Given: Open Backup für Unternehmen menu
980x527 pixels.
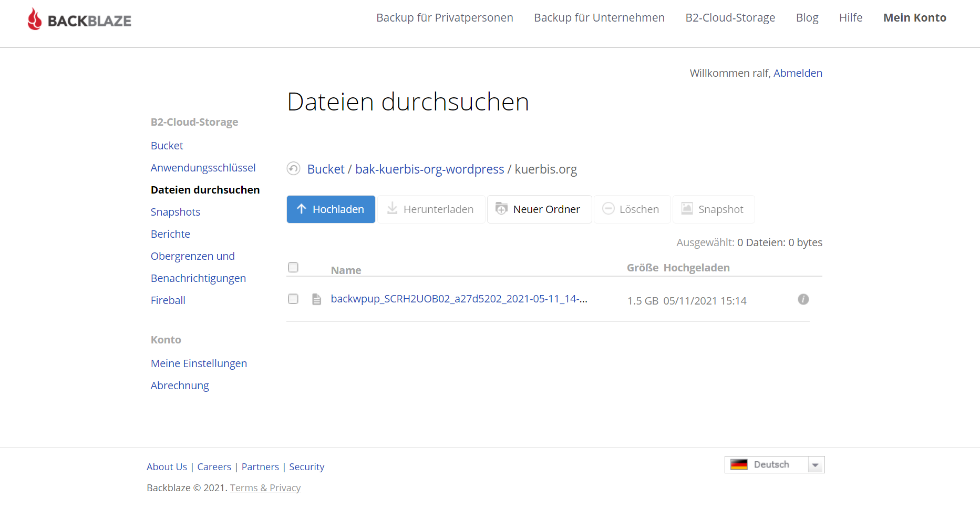Looking at the screenshot, I should point(599,18).
